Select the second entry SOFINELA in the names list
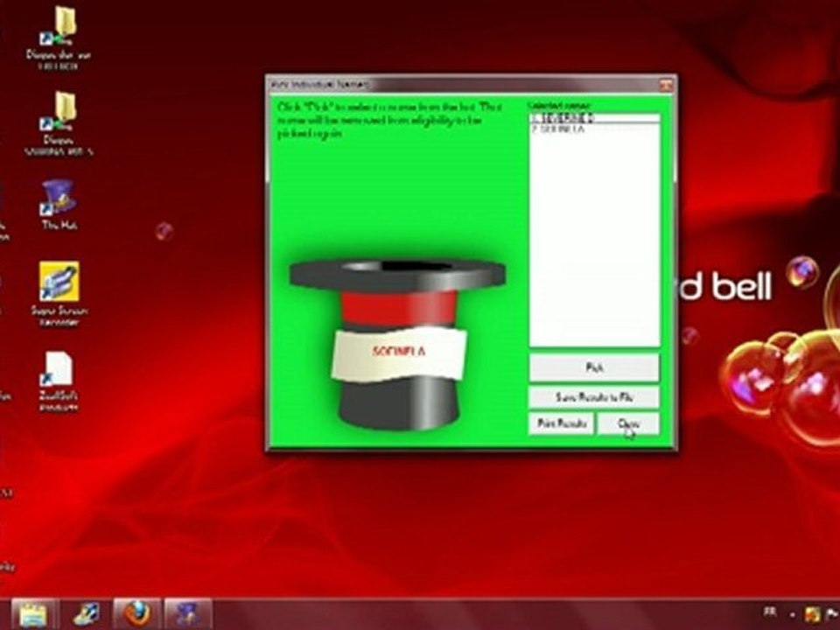This screenshot has width=840, height=630. 595,129
